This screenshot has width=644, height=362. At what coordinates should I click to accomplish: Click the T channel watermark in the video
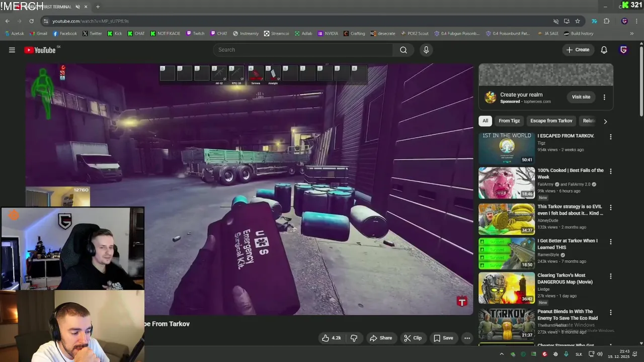pos(462,302)
